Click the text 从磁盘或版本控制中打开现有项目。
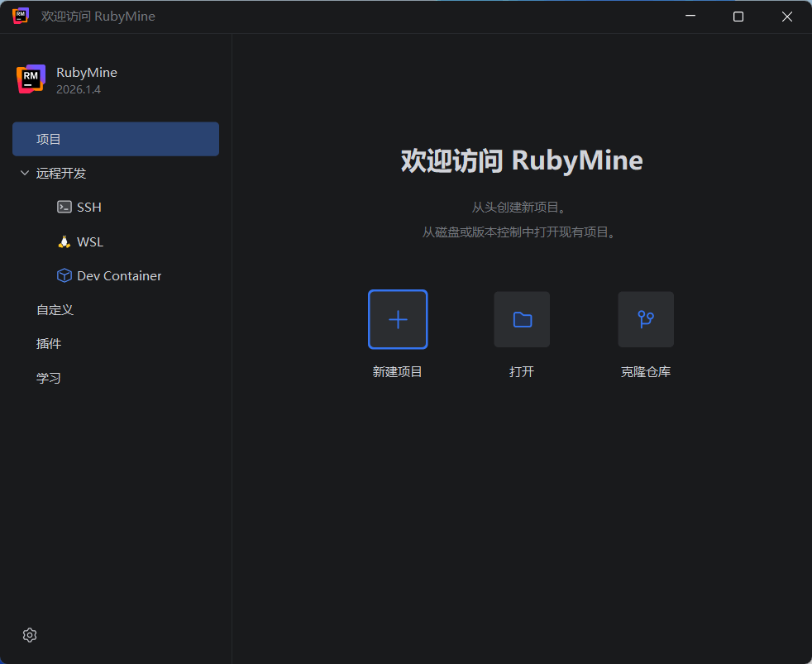The width and height of the screenshot is (812, 664). point(520,232)
